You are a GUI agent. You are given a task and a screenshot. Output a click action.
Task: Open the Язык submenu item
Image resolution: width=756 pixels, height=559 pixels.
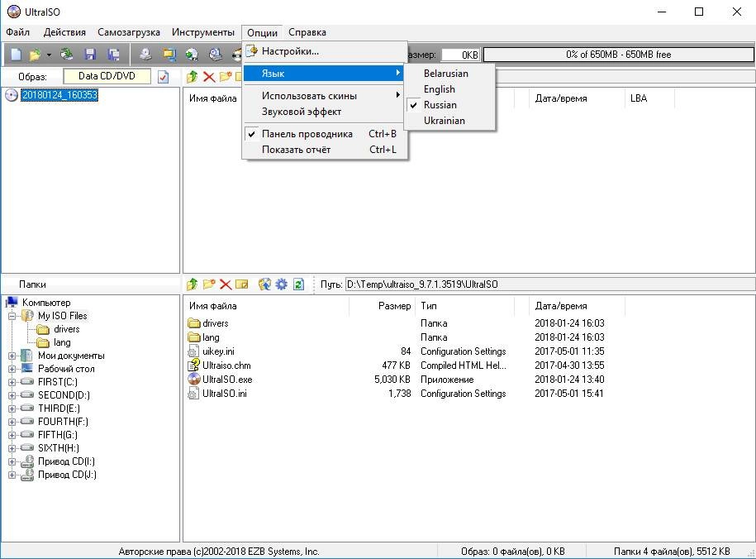click(325, 74)
